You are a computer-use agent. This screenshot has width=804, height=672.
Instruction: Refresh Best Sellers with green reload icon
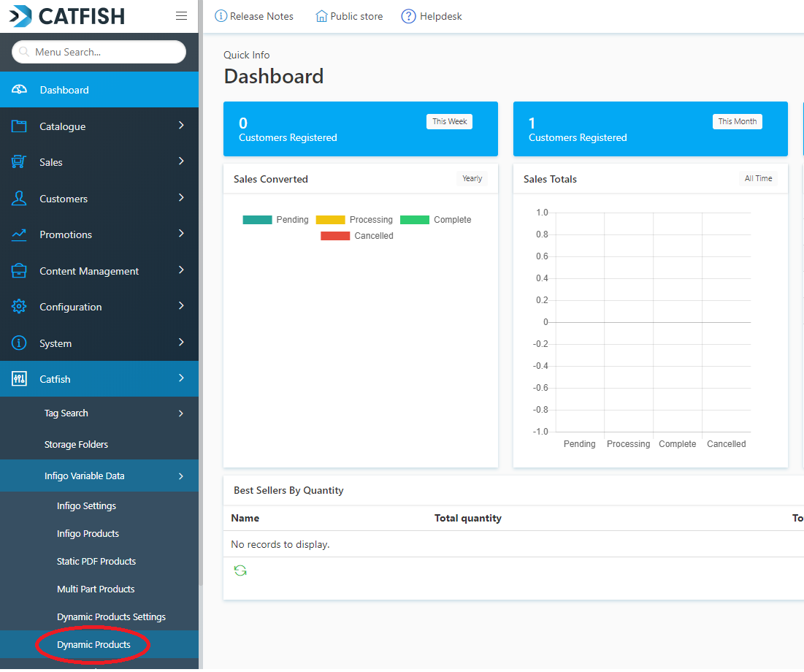240,570
